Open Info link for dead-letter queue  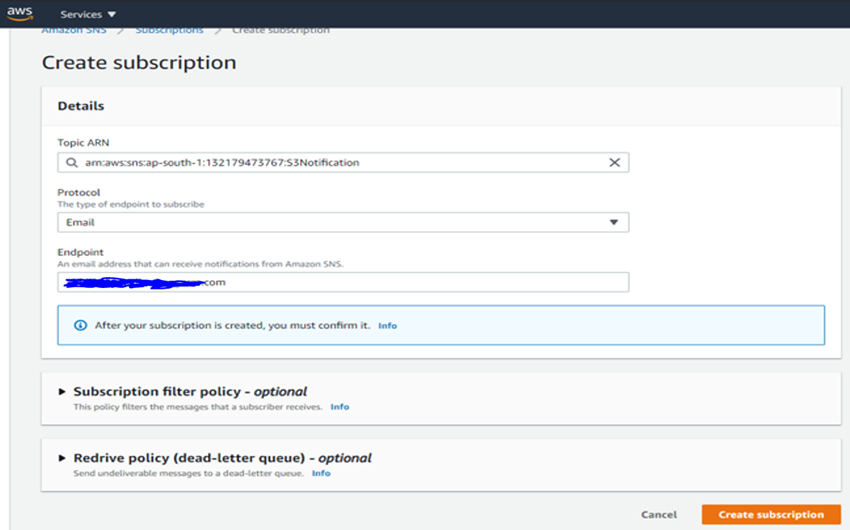(x=321, y=473)
